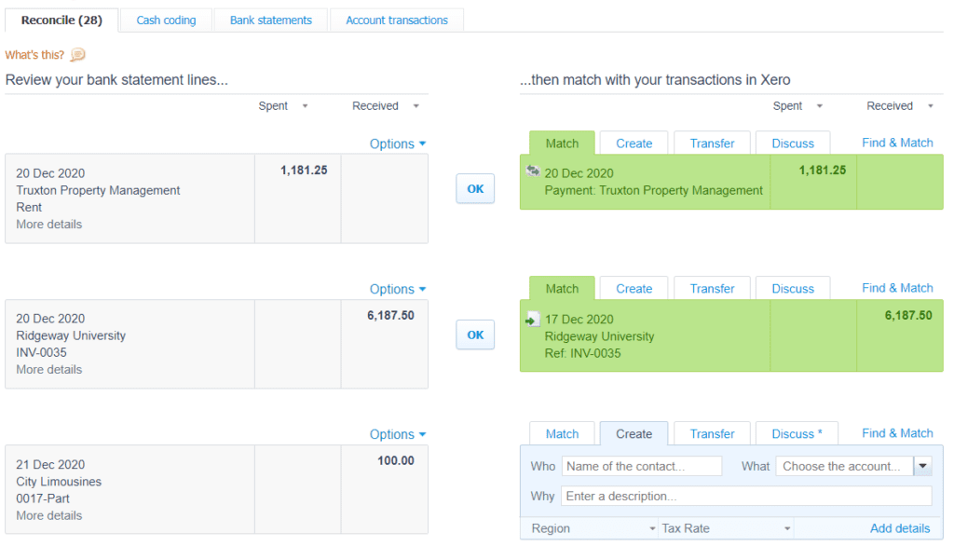This screenshot has height=560, width=954.
Task: Click OK to reconcile Ridgeway University
Action: point(475,335)
